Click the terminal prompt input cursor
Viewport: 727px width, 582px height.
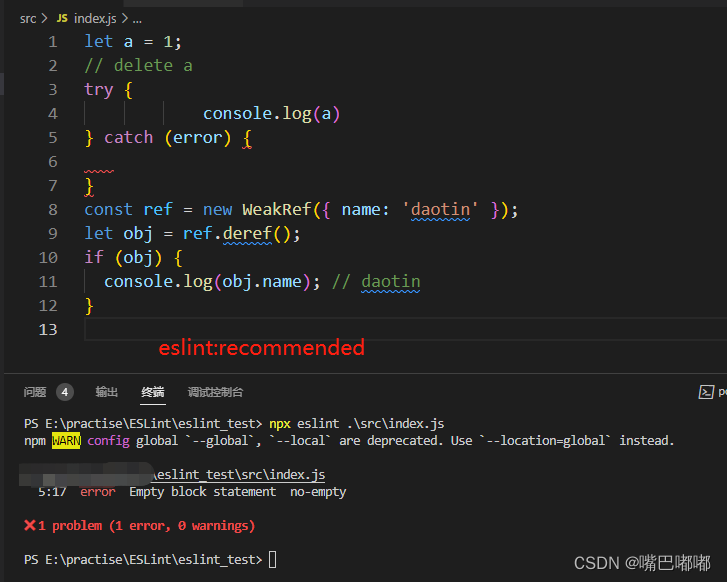[272, 559]
